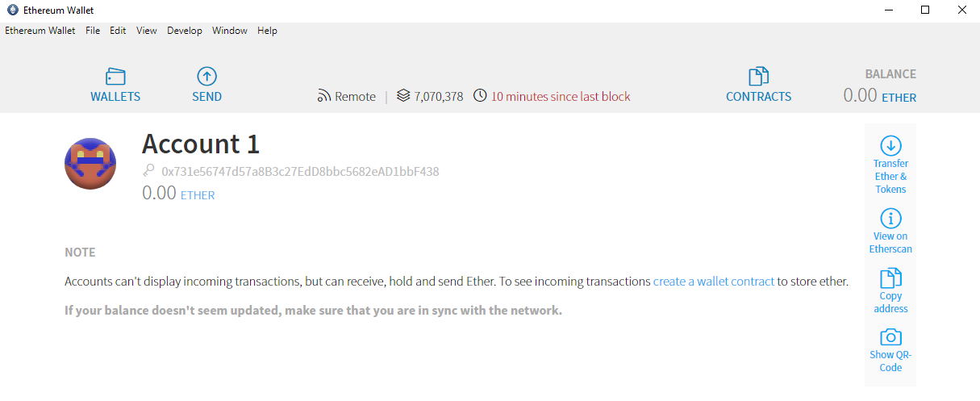Follow the create a wallet contract link
Viewport: 980px width, 401px height.
(x=714, y=282)
